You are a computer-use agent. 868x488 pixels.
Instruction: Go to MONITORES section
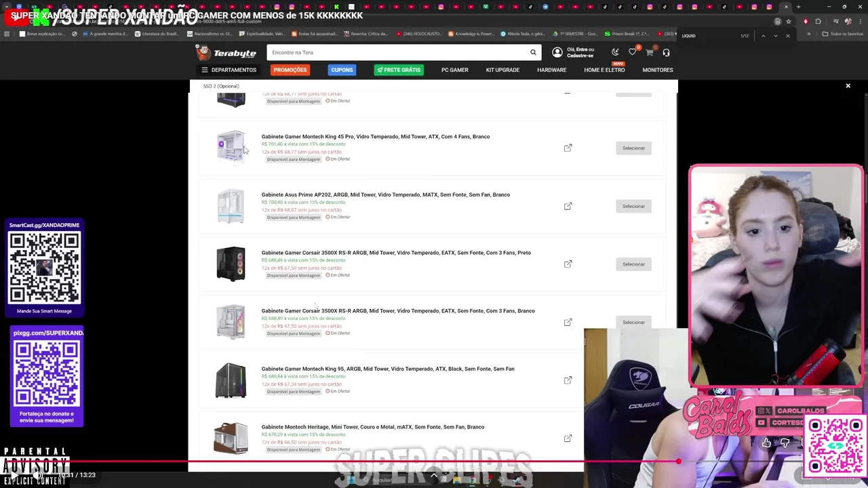[x=658, y=70]
